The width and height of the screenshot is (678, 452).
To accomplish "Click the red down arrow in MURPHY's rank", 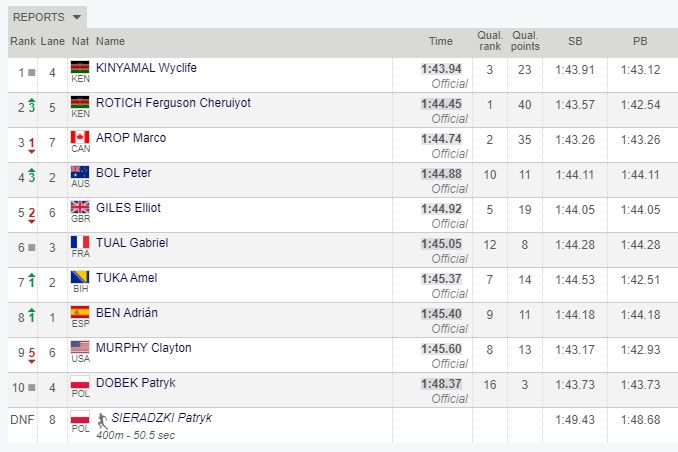I will pos(32,359).
